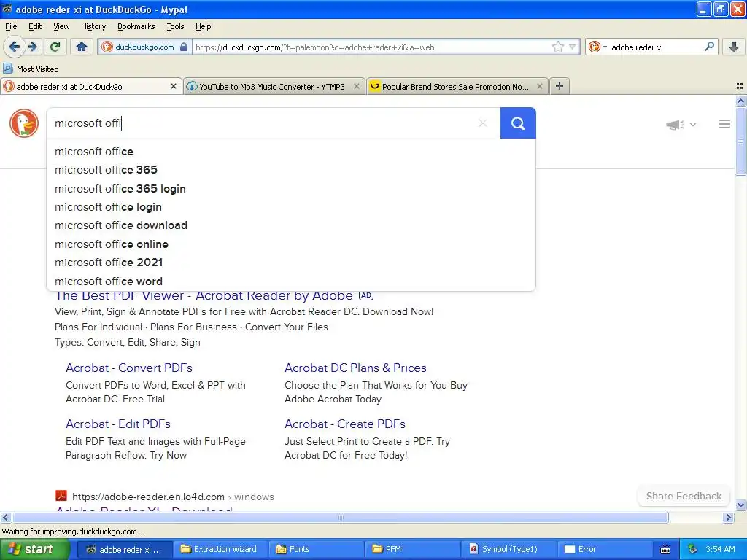Open the File menu
This screenshot has height=560, width=747.
point(11,26)
